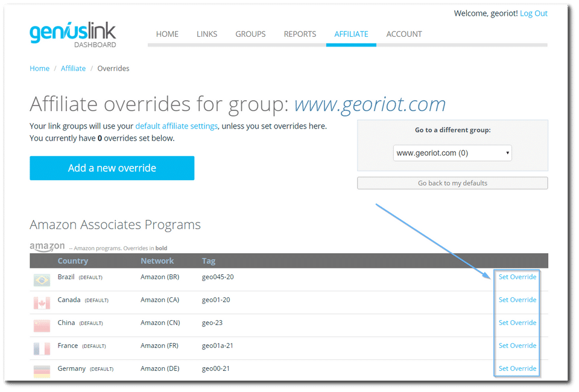Click the Affiliate breadcrumb link
Screen dimensions: 579x392
(x=73, y=68)
